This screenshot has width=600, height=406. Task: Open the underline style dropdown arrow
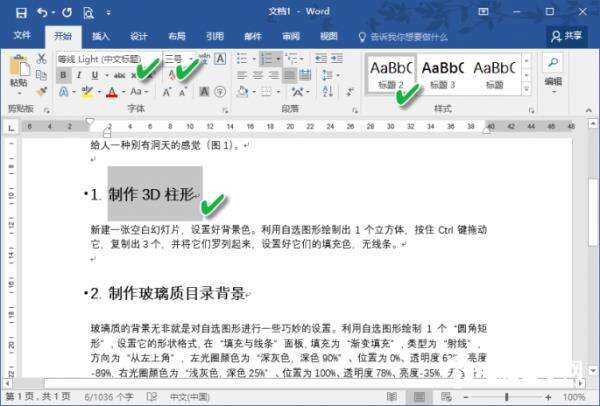tap(107, 75)
